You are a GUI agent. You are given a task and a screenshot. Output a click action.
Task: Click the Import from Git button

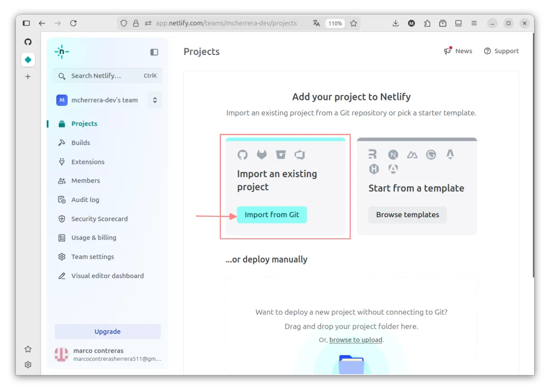(272, 215)
